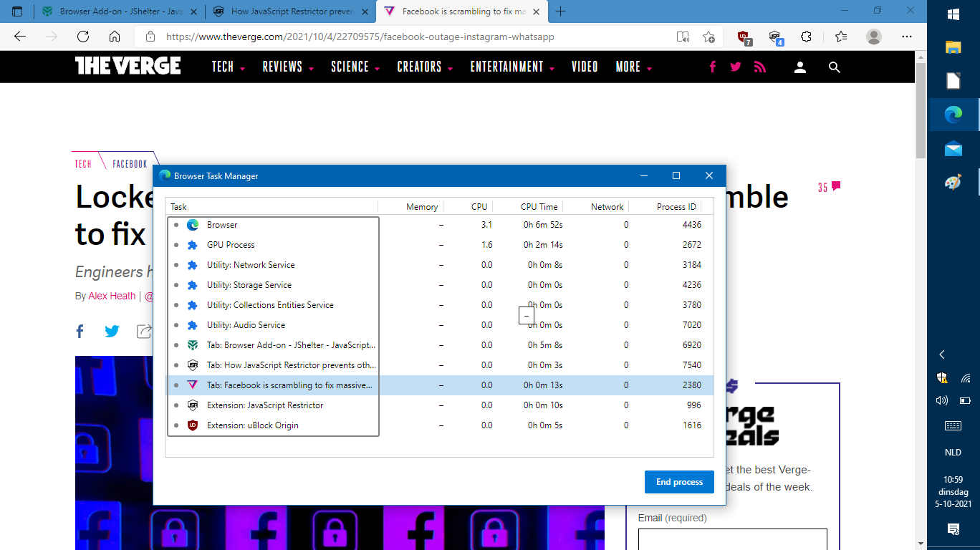The image size is (980, 550).
Task: Open the JavaScript Restrictor toolbar extension
Action: point(775,37)
